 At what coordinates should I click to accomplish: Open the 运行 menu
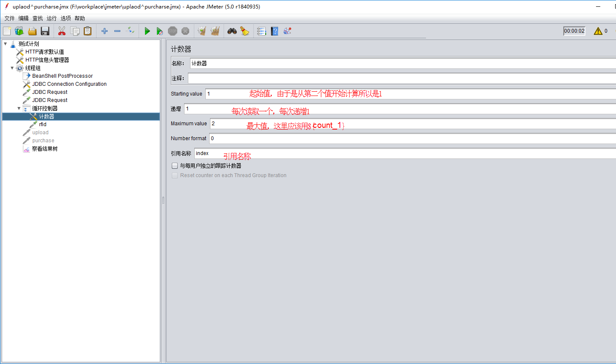[51, 18]
